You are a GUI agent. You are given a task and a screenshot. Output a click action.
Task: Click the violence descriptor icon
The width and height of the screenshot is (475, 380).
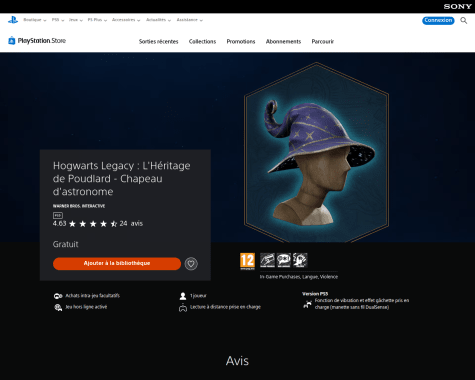300,260
